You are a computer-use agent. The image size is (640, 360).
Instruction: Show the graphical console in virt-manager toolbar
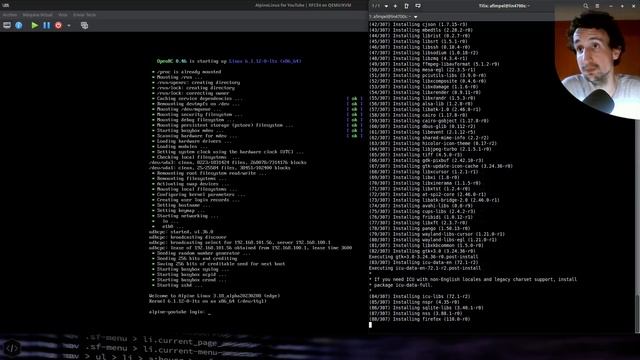point(7,25)
